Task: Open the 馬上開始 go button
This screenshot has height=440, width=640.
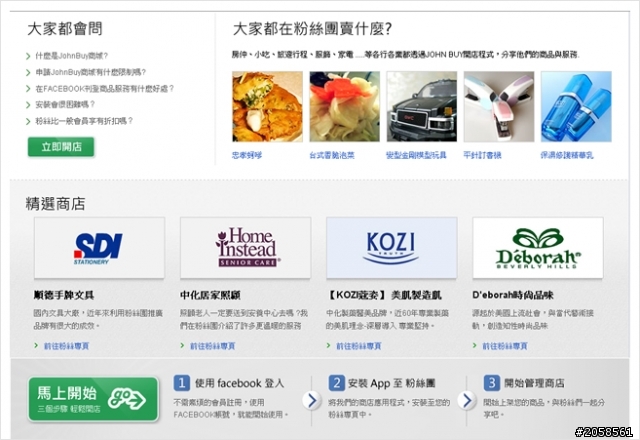Action: pos(93,399)
